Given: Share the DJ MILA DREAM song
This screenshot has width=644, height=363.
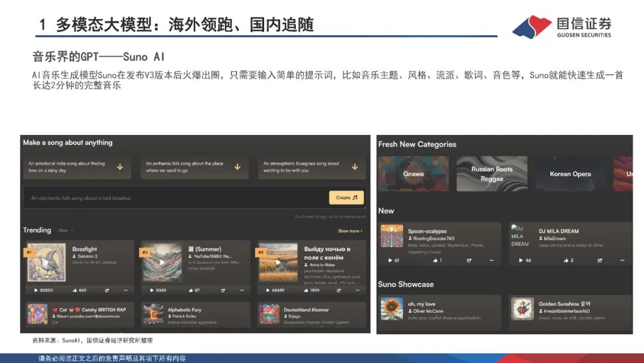Looking at the screenshot, I should pyautogui.click(x=600, y=260).
